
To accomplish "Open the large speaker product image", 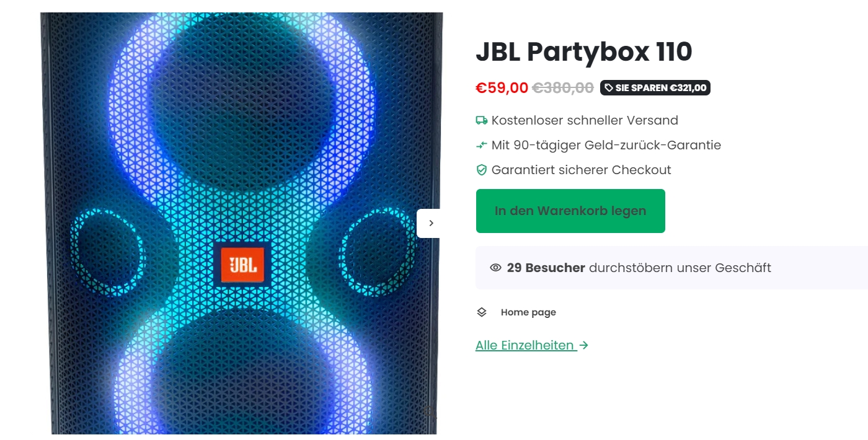I will point(242,223).
